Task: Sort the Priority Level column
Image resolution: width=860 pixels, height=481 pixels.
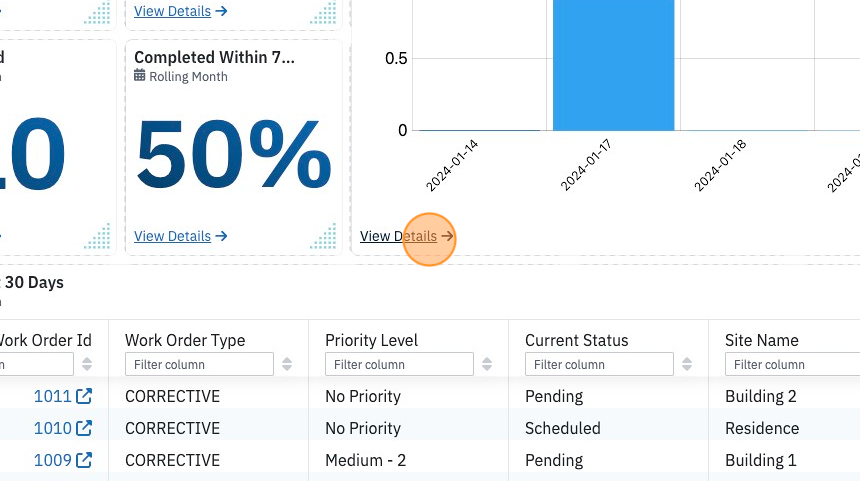Action: 487,364
